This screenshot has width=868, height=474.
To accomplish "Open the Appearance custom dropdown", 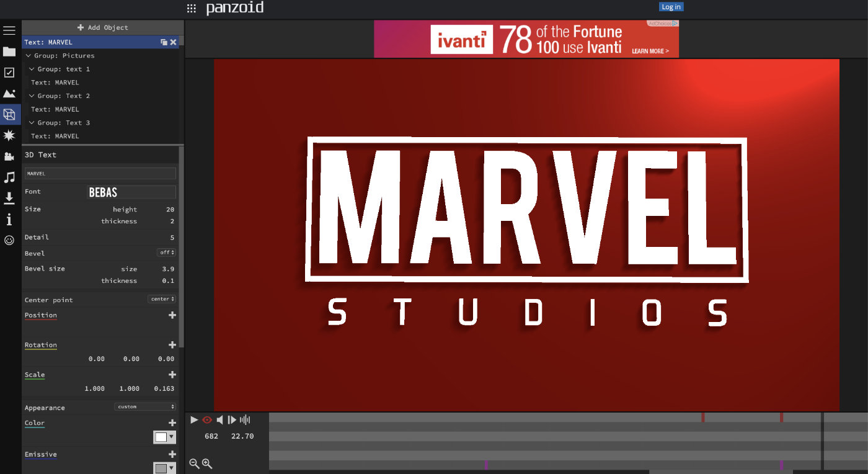I will (x=145, y=407).
